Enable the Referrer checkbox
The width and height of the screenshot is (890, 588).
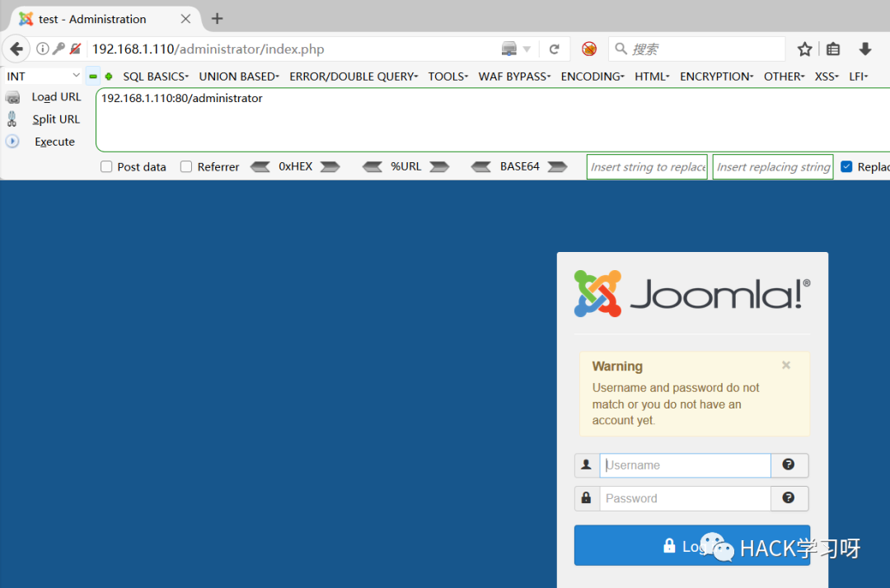coord(186,166)
